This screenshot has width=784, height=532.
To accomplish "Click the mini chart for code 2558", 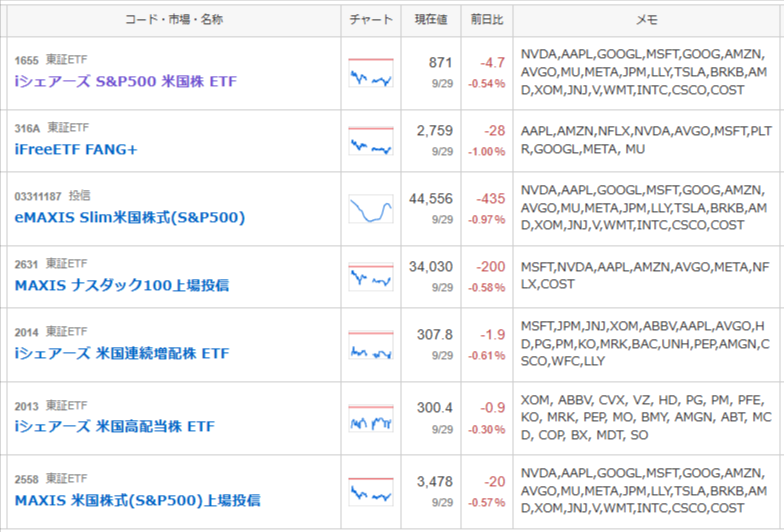I will [370, 492].
